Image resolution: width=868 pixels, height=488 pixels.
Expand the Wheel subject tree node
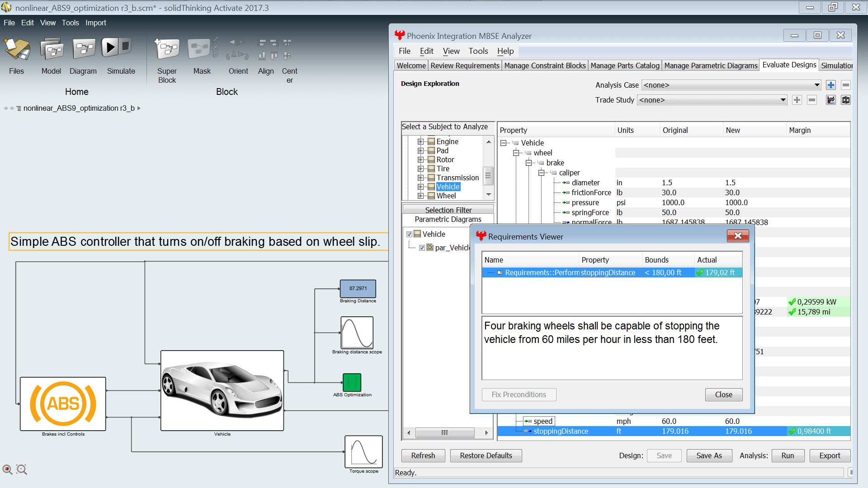point(420,196)
